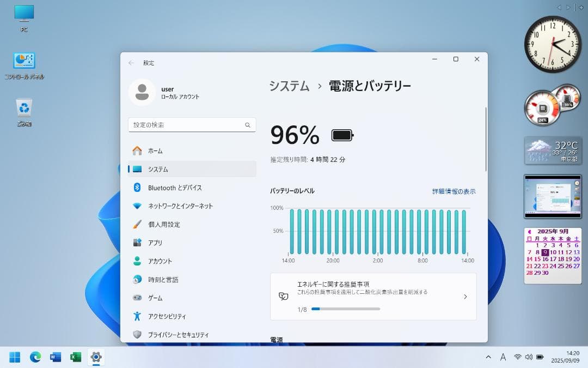Click the ゲーム controller icon in sidebar
The height and width of the screenshot is (368, 588).
[x=137, y=298]
